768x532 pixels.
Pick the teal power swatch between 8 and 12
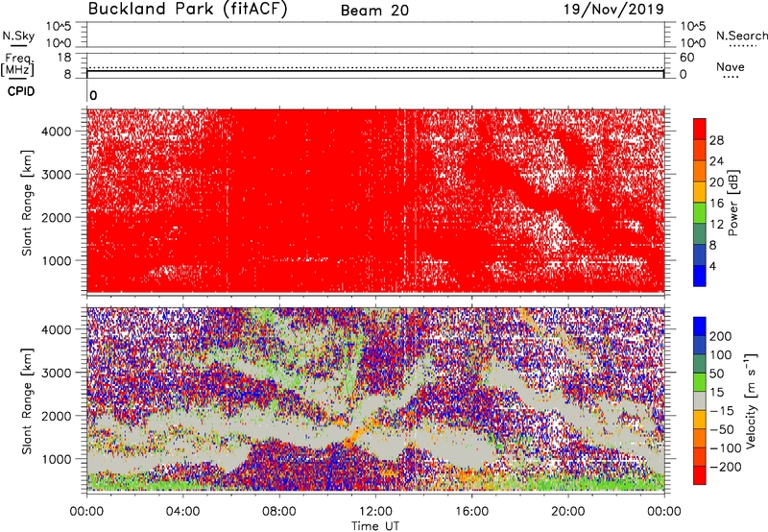[x=700, y=233]
